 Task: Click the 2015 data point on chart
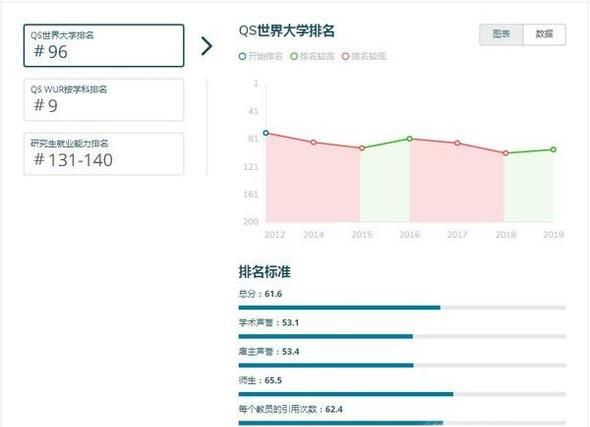click(x=362, y=148)
